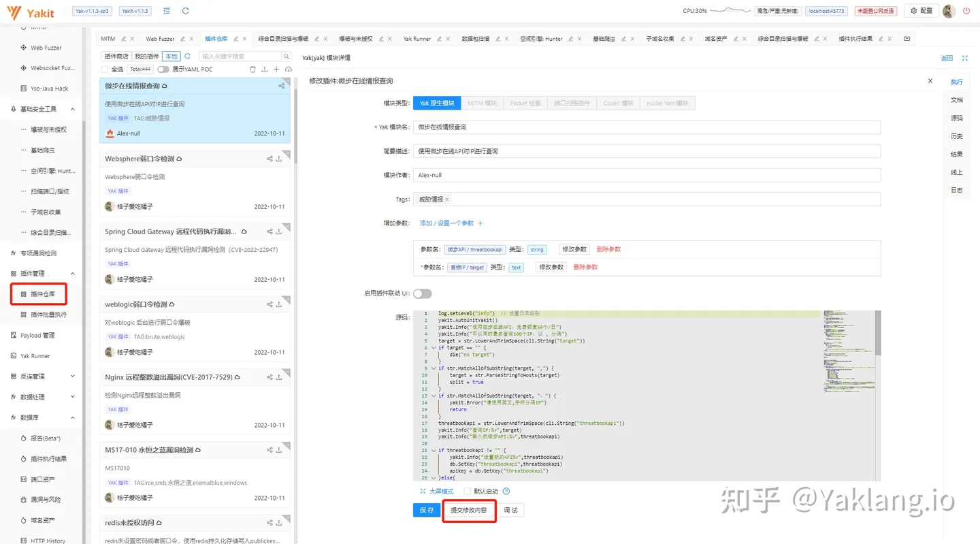
Task: Close the Web Fuzzer tab
Action: (192, 39)
